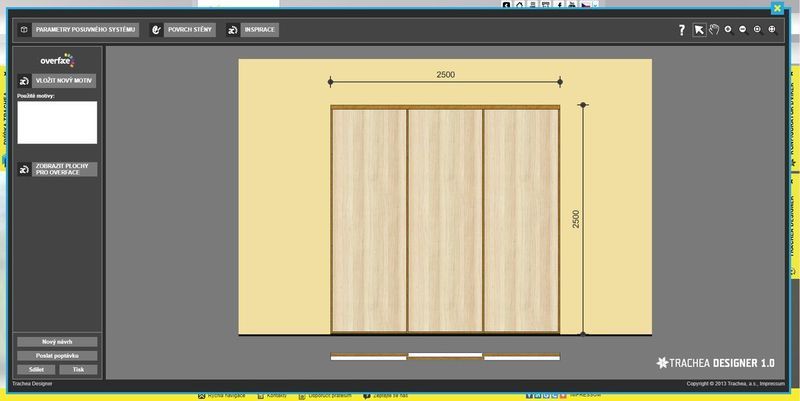Close the designer with the X button
The height and width of the screenshot is (401, 800).
[x=778, y=8]
